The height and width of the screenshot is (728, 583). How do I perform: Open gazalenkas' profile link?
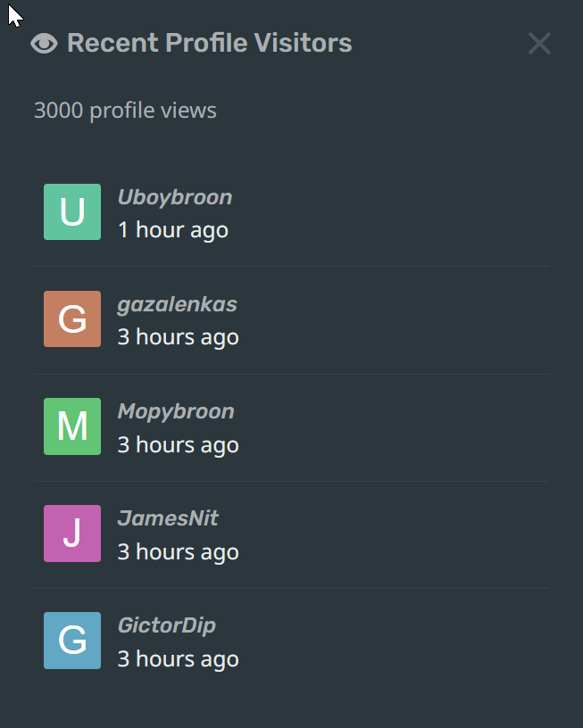tap(177, 303)
